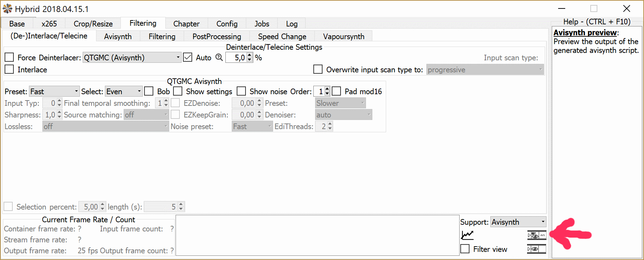The image size is (644, 260).
Task: Expand the Select dropdown showing Even
Action: point(124,91)
